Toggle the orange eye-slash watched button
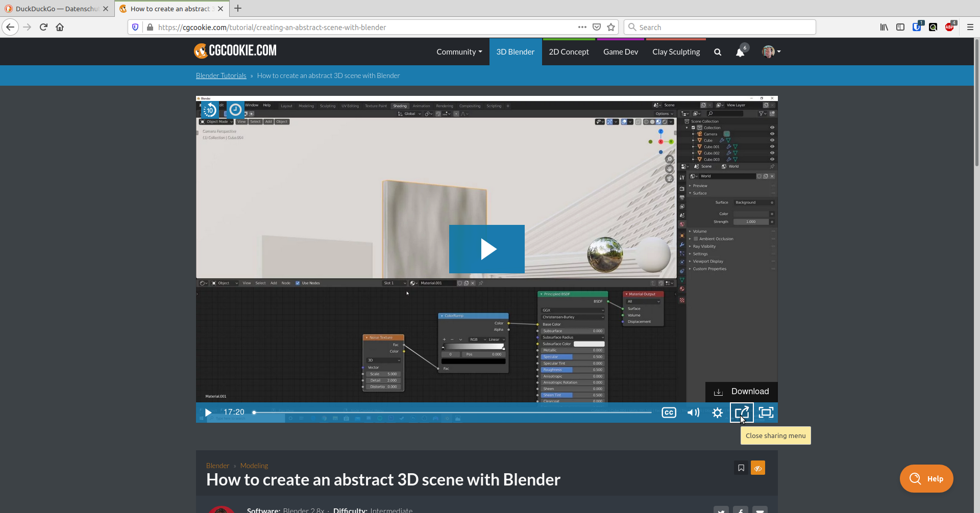 (758, 468)
